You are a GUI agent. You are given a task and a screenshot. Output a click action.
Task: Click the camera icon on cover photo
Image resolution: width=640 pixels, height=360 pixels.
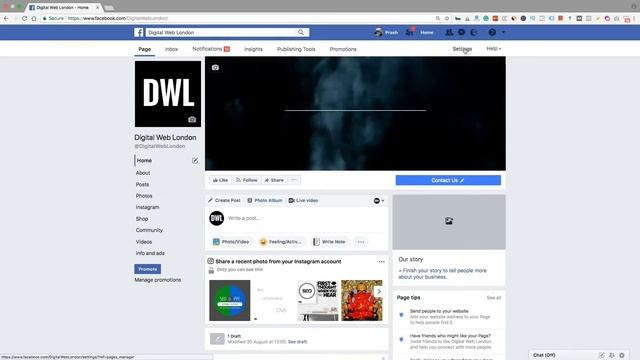tap(216, 67)
